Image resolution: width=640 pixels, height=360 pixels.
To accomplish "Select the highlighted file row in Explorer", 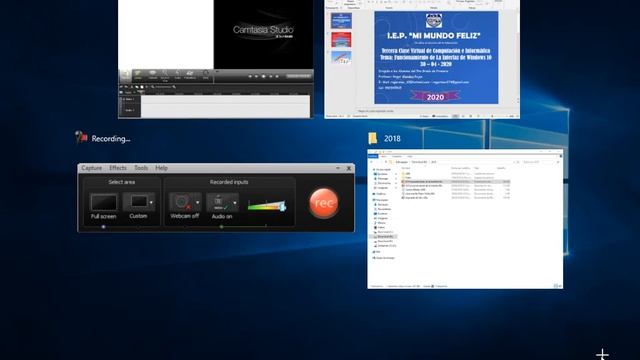I will point(456,182).
